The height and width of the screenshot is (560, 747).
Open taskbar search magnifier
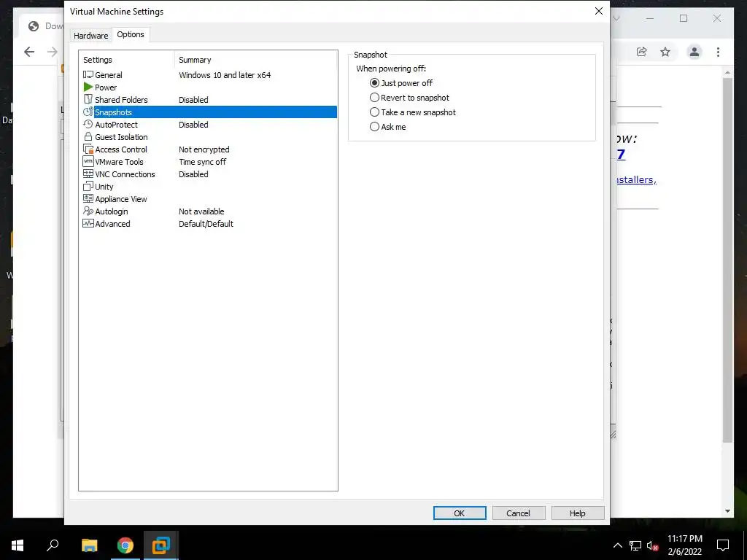[x=53, y=545]
